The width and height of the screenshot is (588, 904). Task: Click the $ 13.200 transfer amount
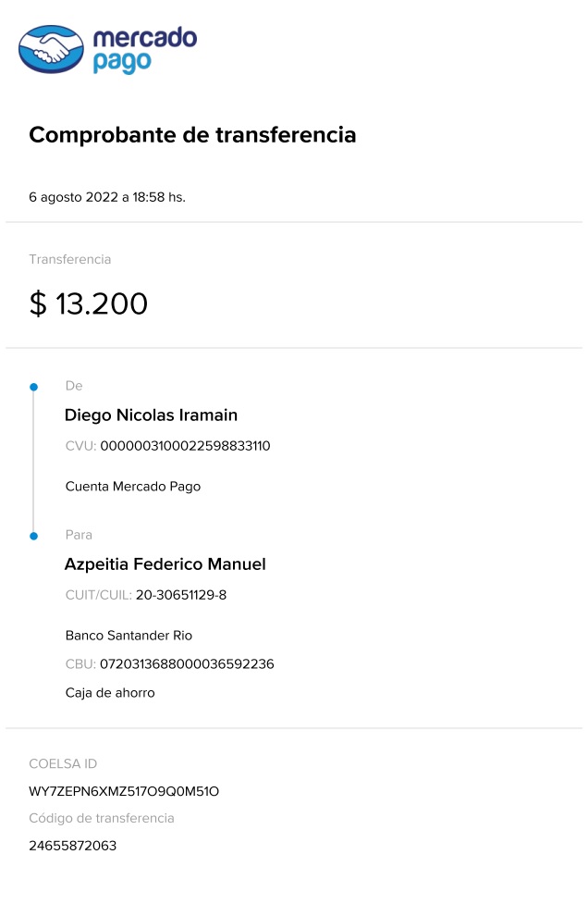[89, 303]
